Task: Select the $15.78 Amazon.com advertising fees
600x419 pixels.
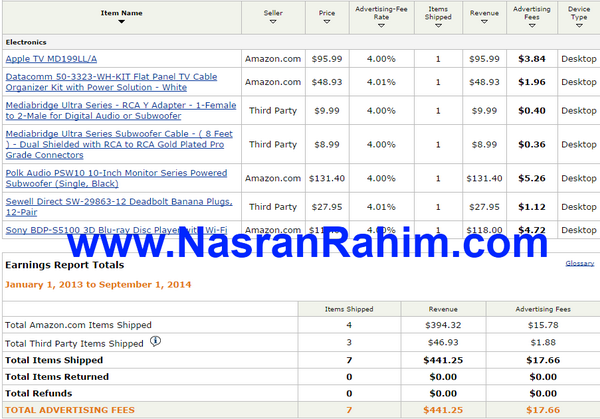Action: tap(543, 325)
